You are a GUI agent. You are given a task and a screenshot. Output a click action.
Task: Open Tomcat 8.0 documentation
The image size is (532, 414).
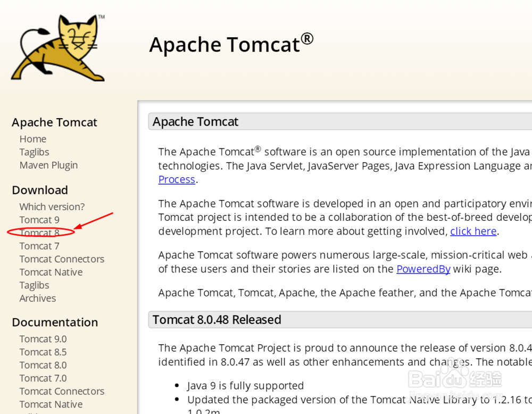click(43, 365)
